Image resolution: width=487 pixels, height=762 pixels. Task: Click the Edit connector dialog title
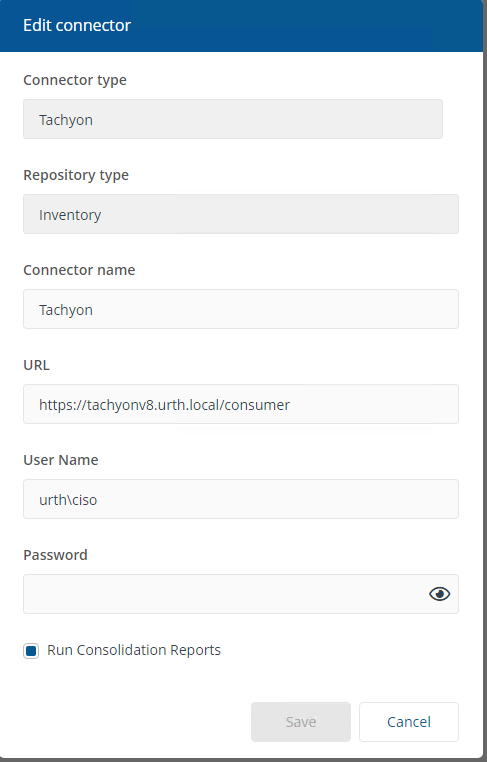click(77, 25)
